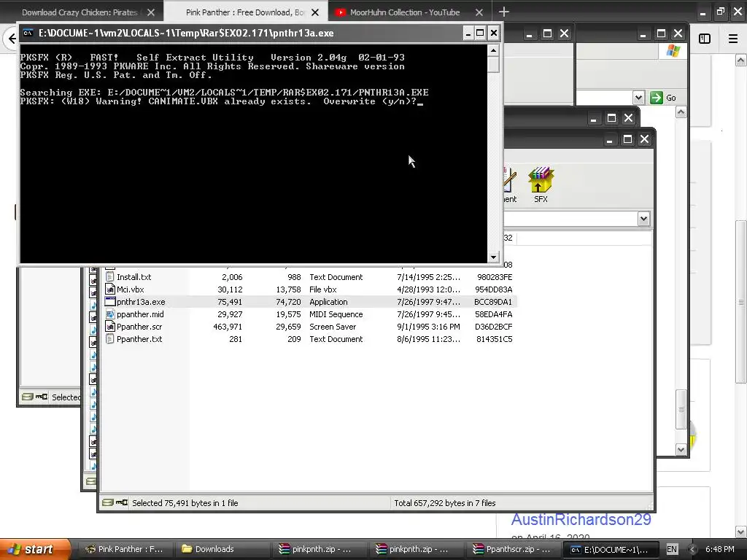Switch to MoorHuhn Collection YouTube tab
Image resolution: width=747 pixels, height=560 pixels.
point(404,12)
